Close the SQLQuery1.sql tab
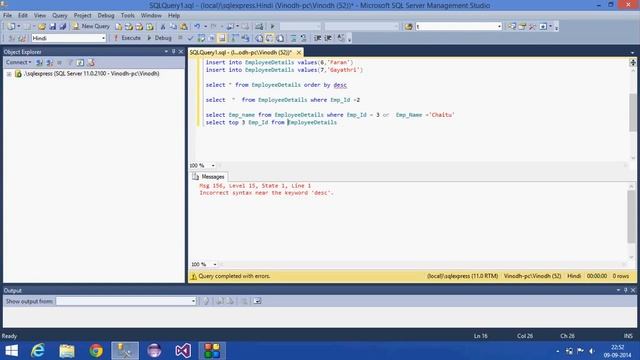 299,53
